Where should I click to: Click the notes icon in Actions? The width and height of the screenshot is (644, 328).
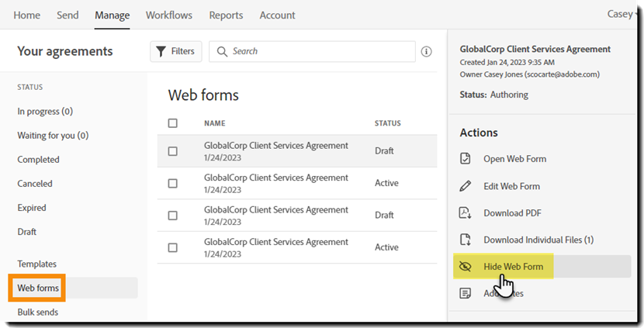point(466,293)
